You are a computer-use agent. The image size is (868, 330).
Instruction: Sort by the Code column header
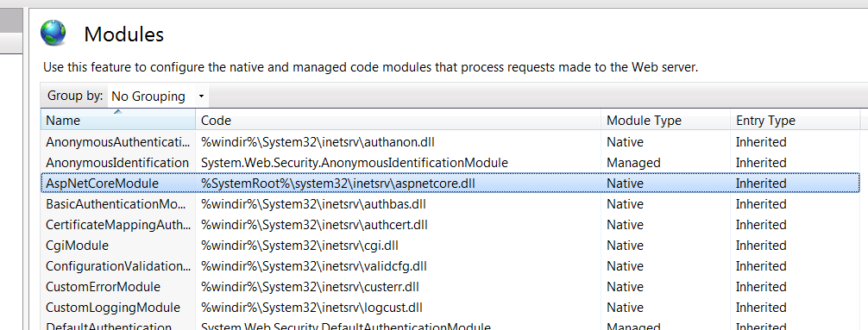click(x=399, y=120)
